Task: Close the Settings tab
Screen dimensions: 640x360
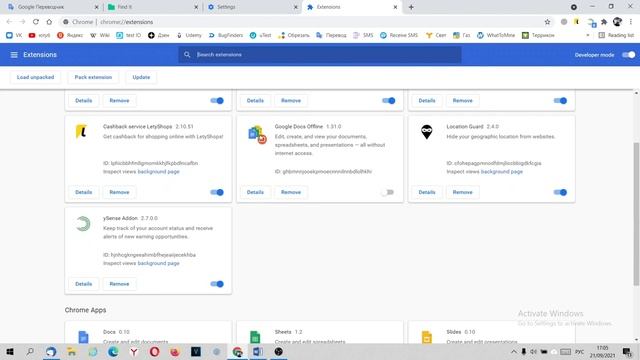Action: click(296, 7)
